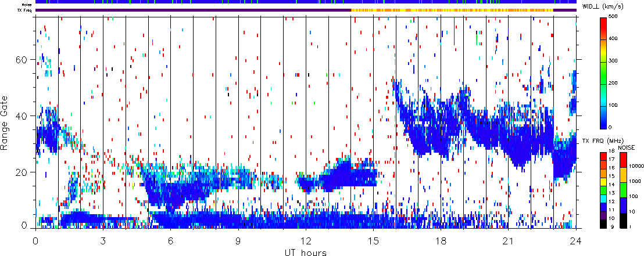Click the 18 tick on UT hours axis
Screen dimensions: 644x256
coord(441,240)
